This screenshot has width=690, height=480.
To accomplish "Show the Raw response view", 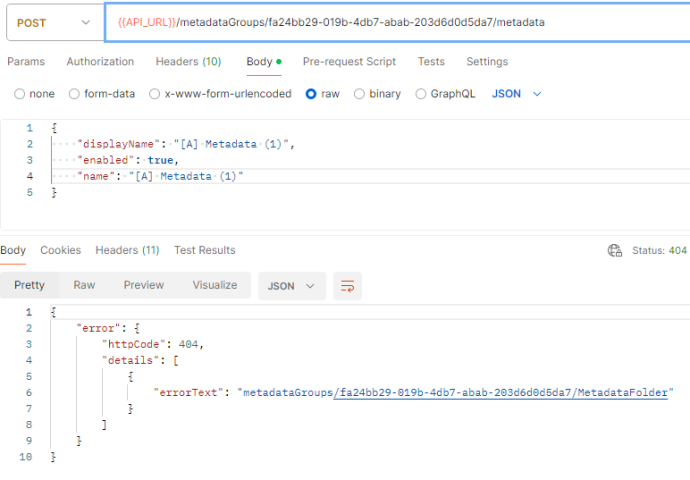I will (x=84, y=286).
